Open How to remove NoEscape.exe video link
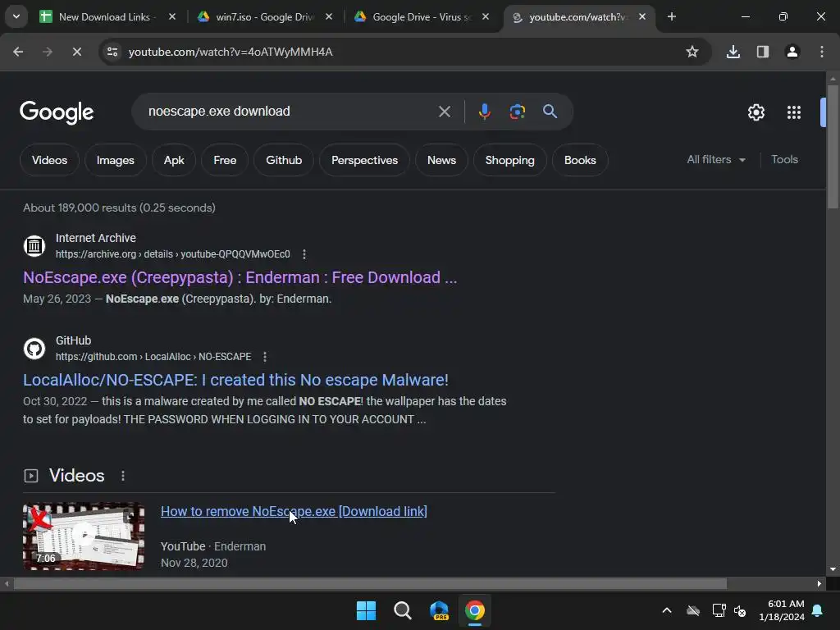Screen dimensions: 840x630 click(x=294, y=512)
